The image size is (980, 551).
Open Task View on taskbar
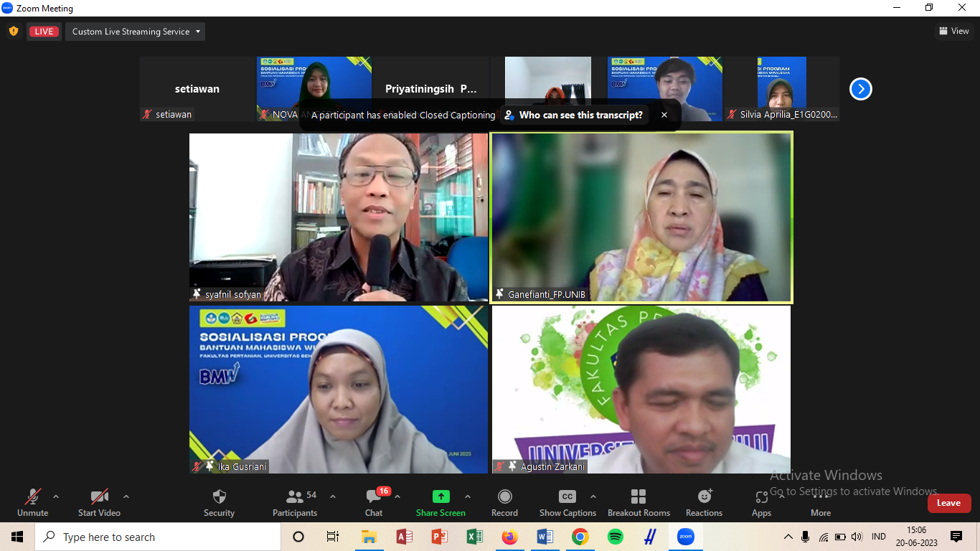(333, 537)
